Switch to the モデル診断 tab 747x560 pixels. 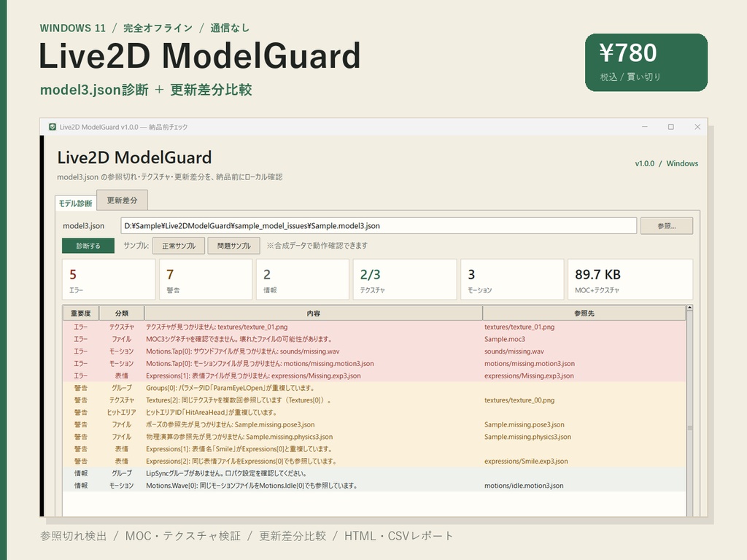click(x=76, y=203)
